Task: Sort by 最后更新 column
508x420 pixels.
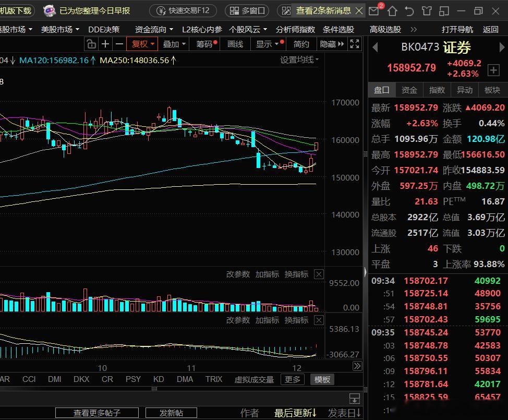Action: (x=295, y=413)
